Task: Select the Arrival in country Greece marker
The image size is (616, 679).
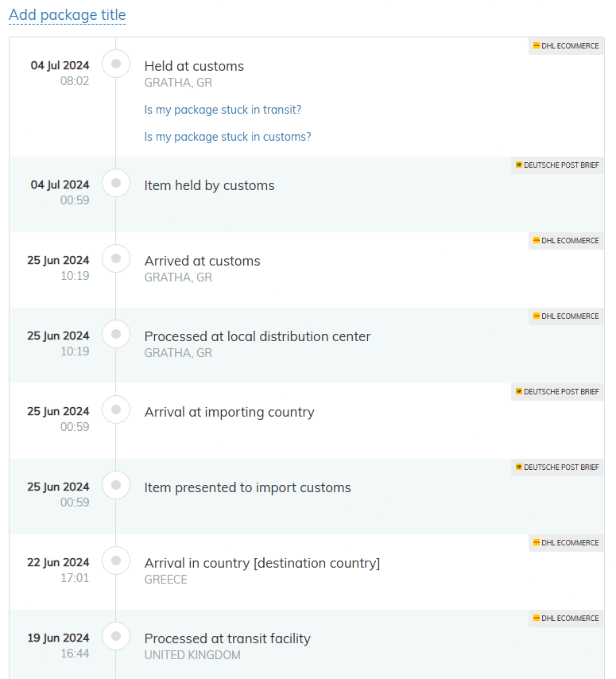Action: click(x=116, y=561)
